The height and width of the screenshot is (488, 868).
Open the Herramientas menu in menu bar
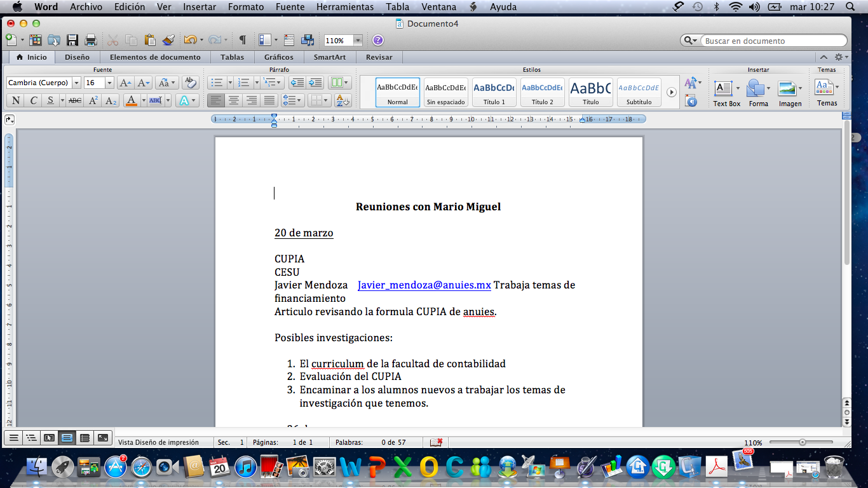click(x=345, y=7)
